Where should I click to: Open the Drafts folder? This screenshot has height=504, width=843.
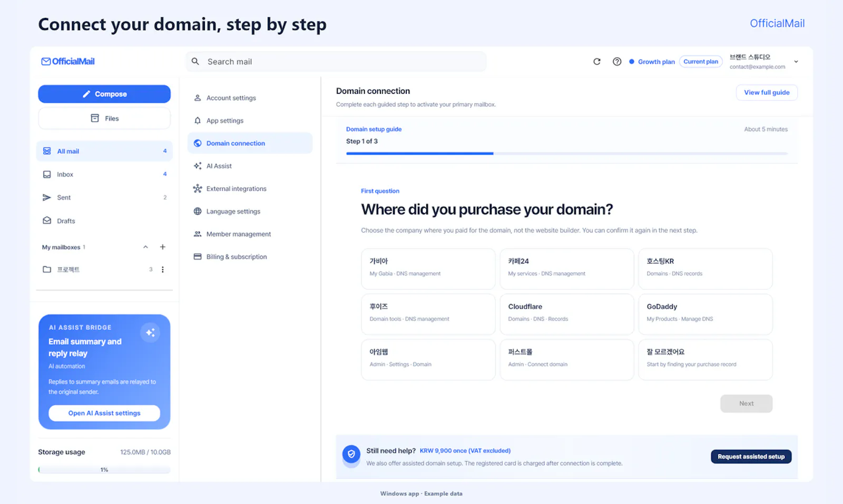point(104,221)
